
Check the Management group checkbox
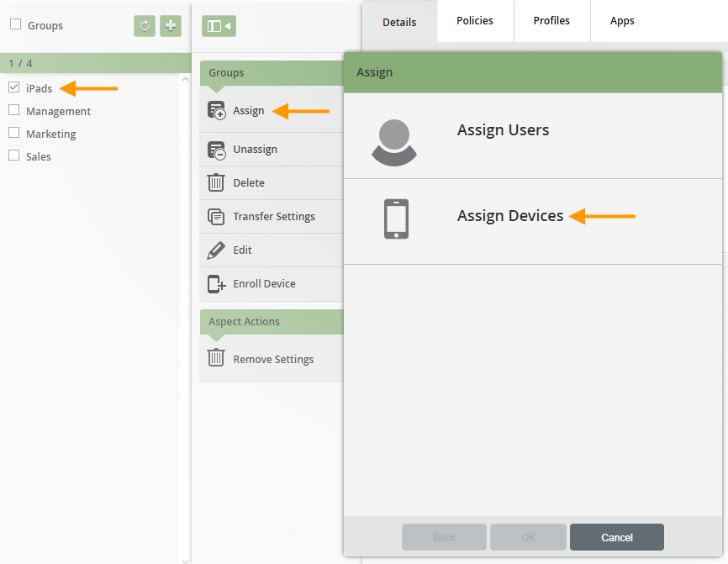pyautogui.click(x=14, y=110)
